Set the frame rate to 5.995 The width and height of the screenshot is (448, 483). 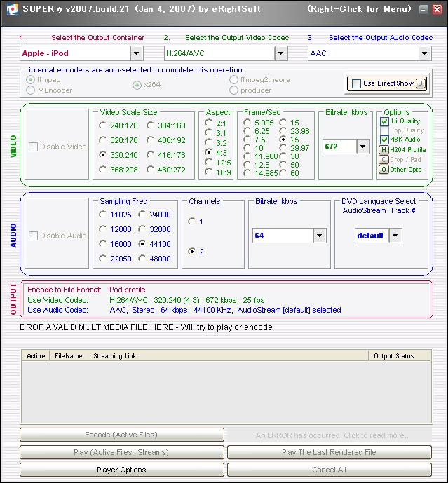click(x=247, y=123)
